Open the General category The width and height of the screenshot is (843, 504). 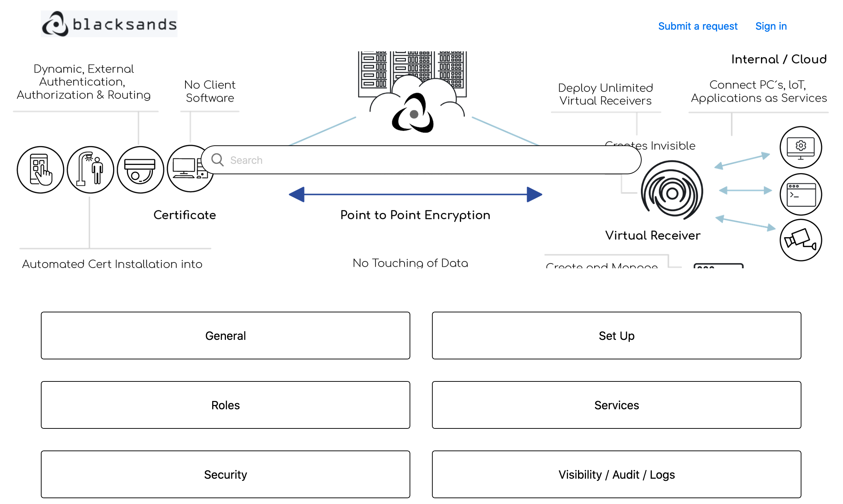225,336
